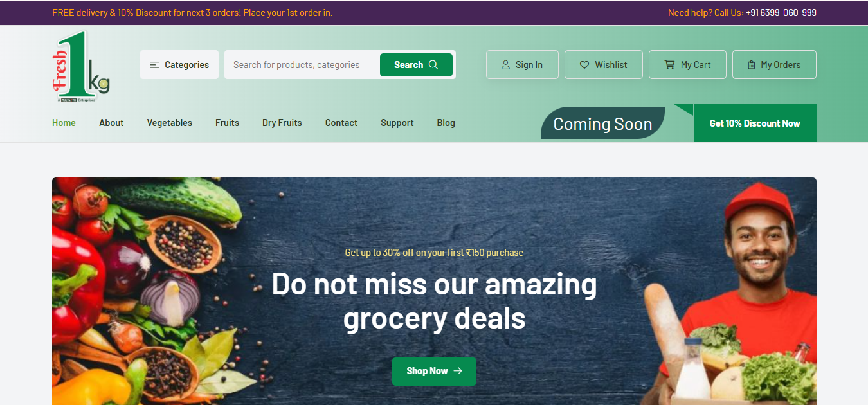Select the Home navigation item
The height and width of the screenshot is (405, 868).
tap(64, 123)
